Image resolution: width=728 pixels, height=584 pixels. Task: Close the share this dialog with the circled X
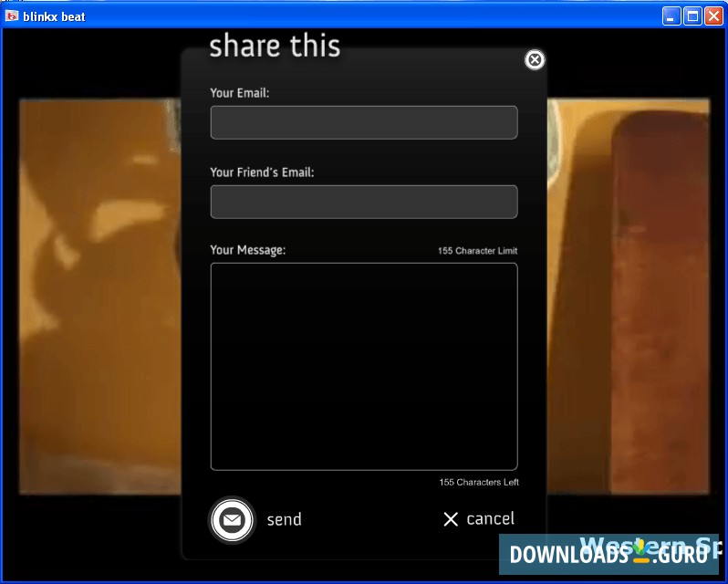[535, 59]
